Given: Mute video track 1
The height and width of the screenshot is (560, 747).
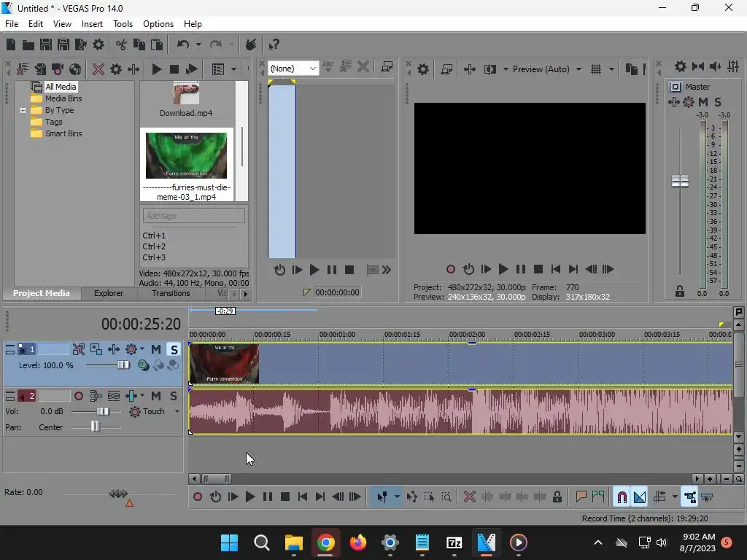Looking at the screenshot, I should click(x=156, y=349).
